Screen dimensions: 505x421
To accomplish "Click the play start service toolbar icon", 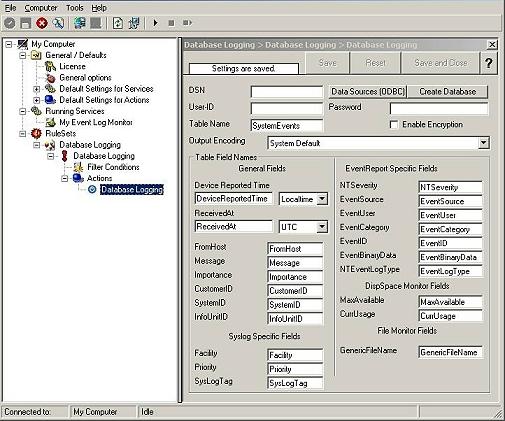I will tap(155, 23).
